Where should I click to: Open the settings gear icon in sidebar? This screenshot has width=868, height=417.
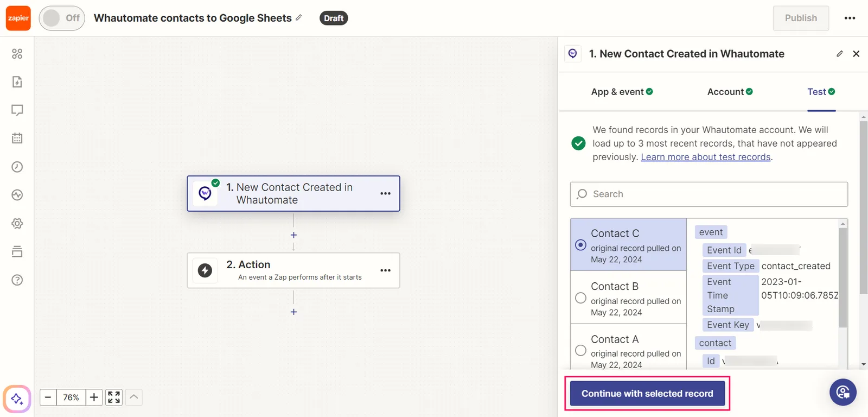point(17,223)
